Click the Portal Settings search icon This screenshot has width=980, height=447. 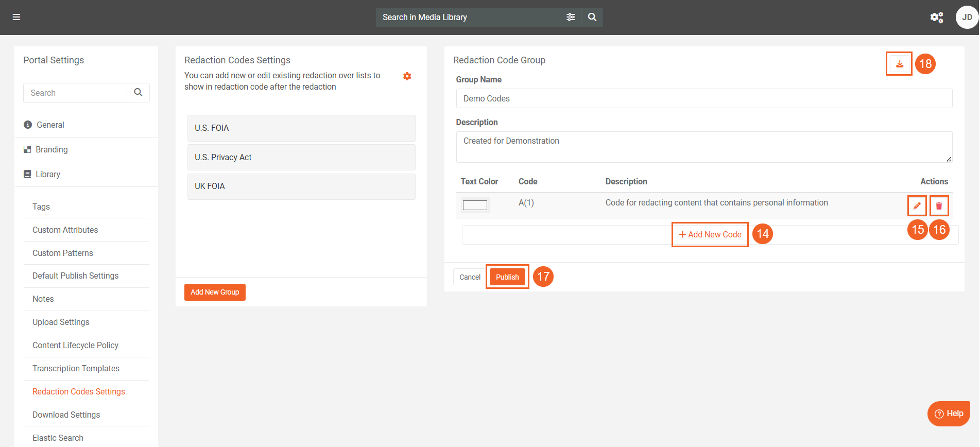click(138, 93)
